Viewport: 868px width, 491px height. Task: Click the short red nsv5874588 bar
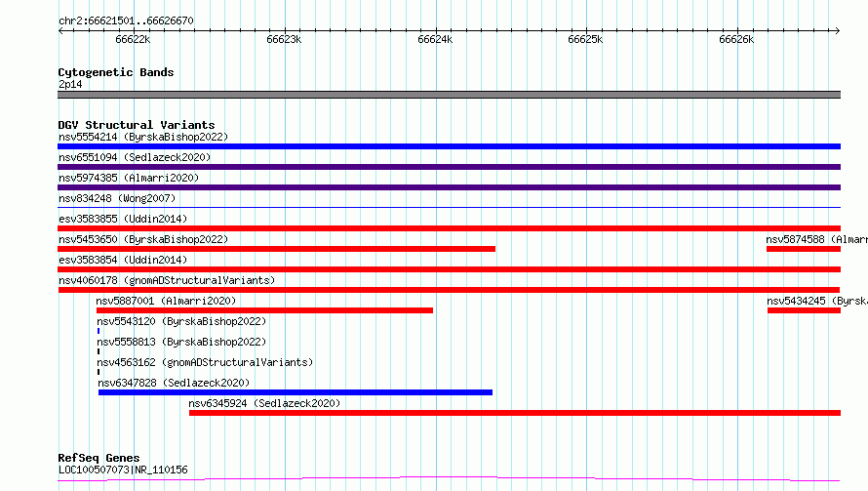pyautogui.click(x=804, y=249)
